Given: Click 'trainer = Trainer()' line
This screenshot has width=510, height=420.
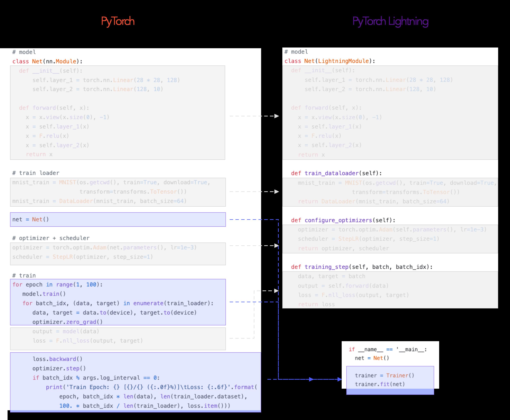Looking at the screenshot, I should coord(384,376).
